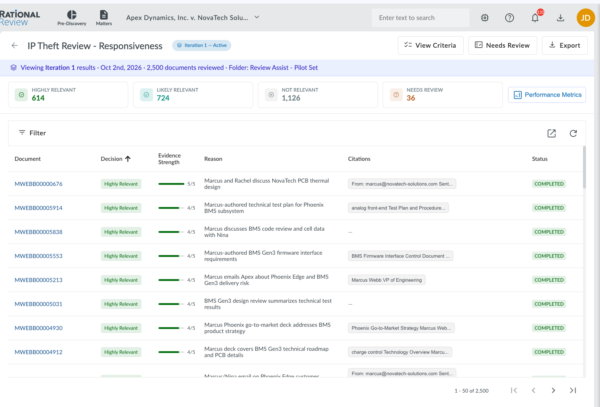600x407 pixels.
Task: Open document MWEBB00005838
Action: 38,232
